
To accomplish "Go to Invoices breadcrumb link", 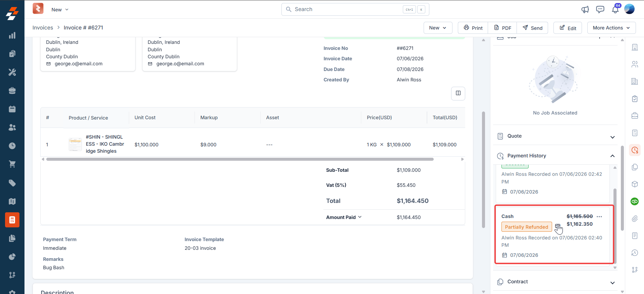I will [x=43, y=27].
